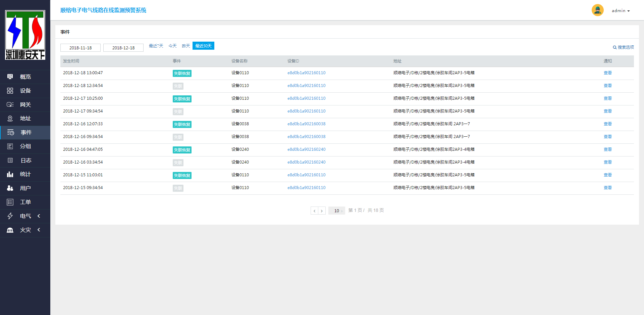Select the 最近7天 date filter

pos(156,46)
